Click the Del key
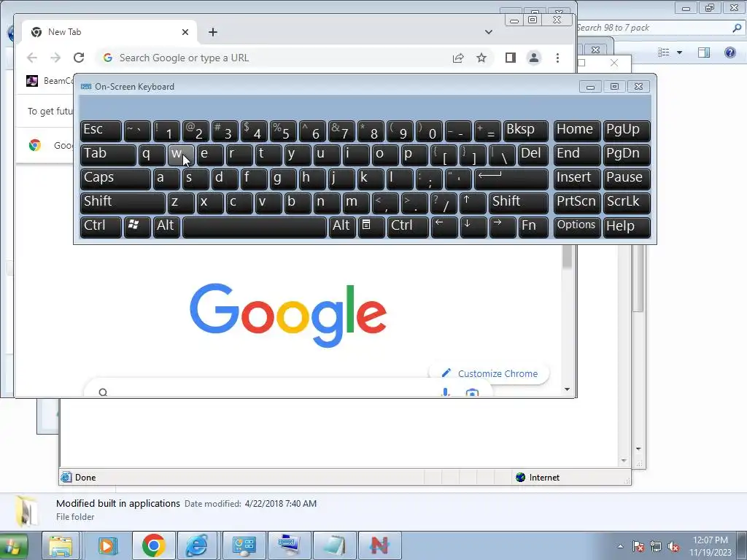 point(533,155)
